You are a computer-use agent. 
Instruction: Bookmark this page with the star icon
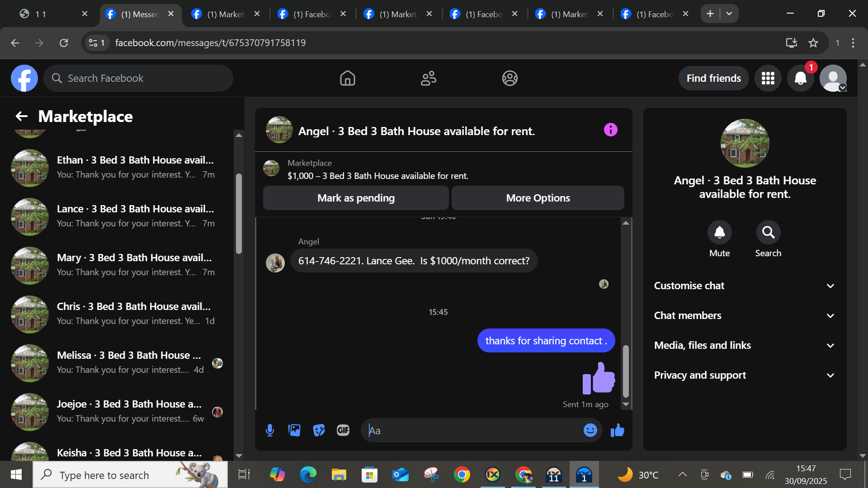coord(813,43)
